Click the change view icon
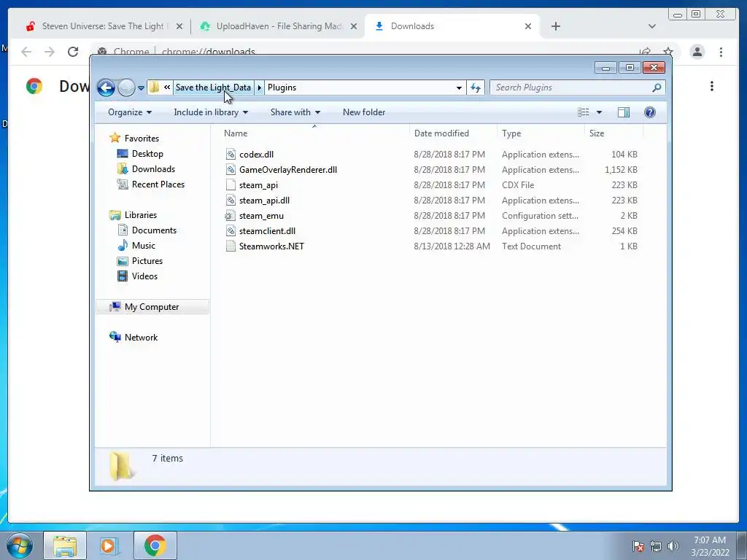This screenshot has height=560, width=747. point(584,112)
